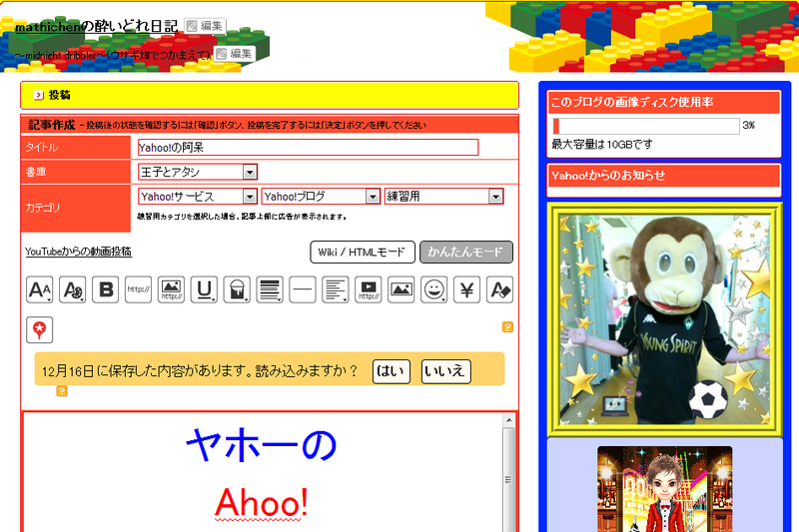Open the Yahoo!ブログ category dropdown
799x532 pixels.
point(321,197)
